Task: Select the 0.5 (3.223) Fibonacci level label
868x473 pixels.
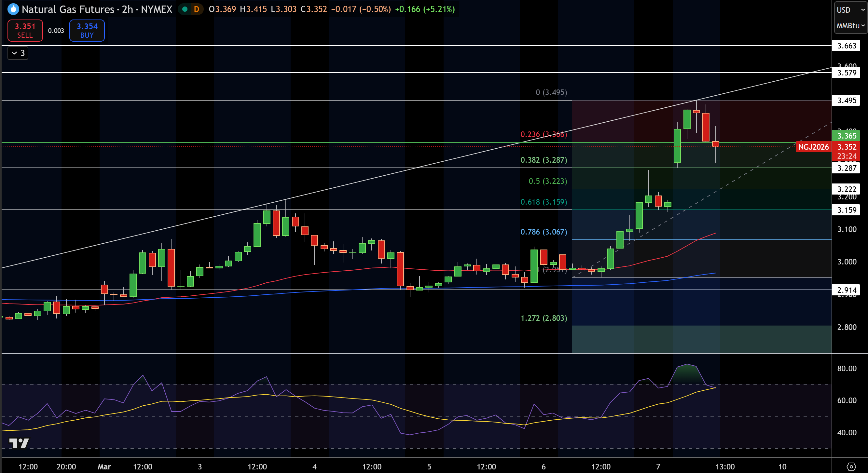Action: pyautogui.click(x=547, y=181)
